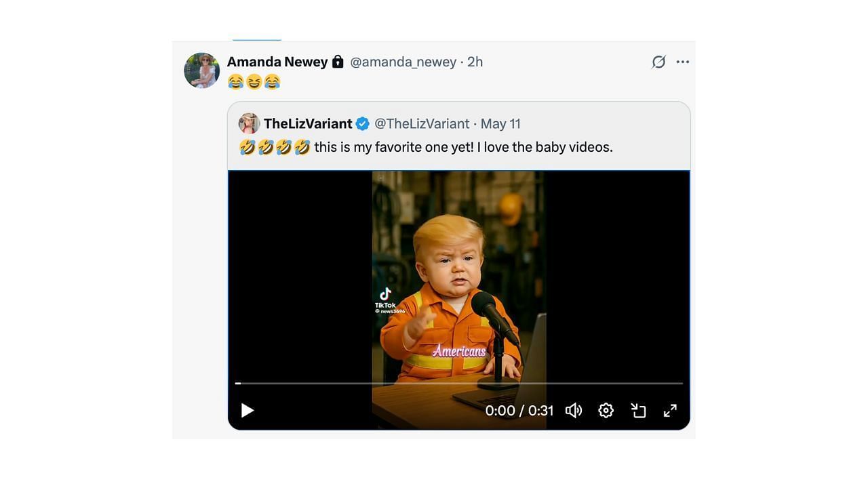Expand video to fullscreen
Screen dimensions: 868x488
click(x=670, y=411)
